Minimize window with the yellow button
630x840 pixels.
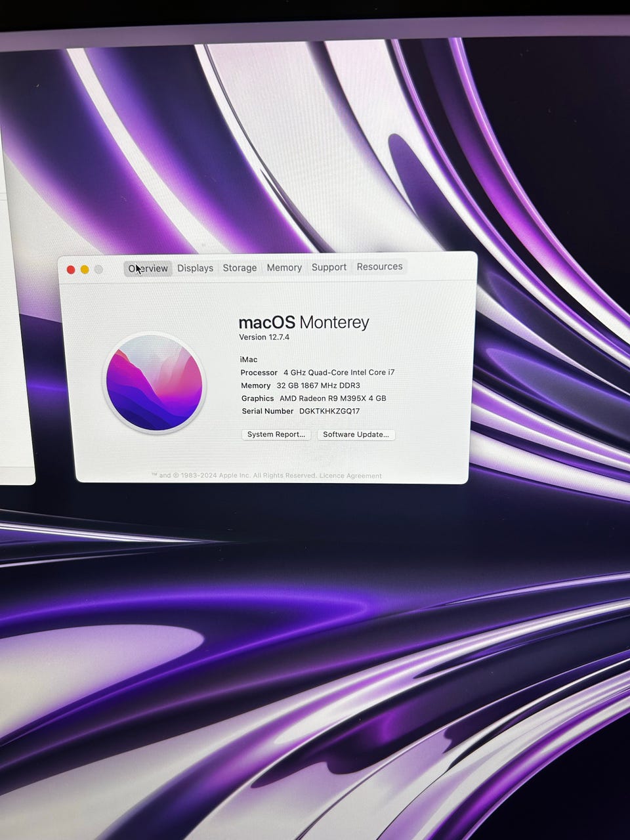[85, 270]
